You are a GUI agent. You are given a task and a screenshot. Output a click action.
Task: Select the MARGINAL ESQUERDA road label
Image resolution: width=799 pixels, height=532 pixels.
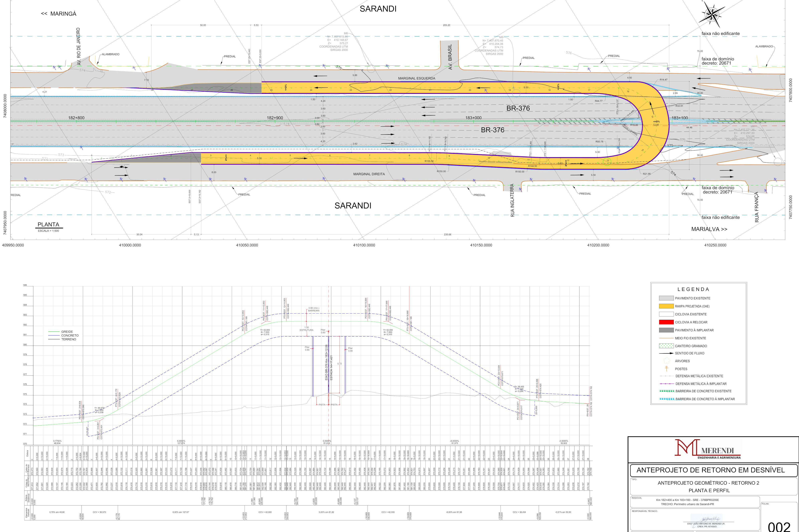pyautogui.click(x=416, y=78)
